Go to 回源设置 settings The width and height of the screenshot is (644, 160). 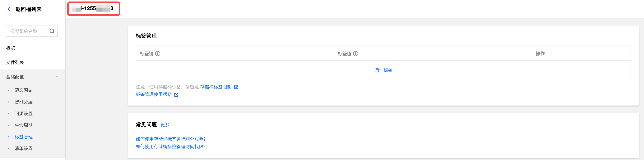click(x=23, y=113)
